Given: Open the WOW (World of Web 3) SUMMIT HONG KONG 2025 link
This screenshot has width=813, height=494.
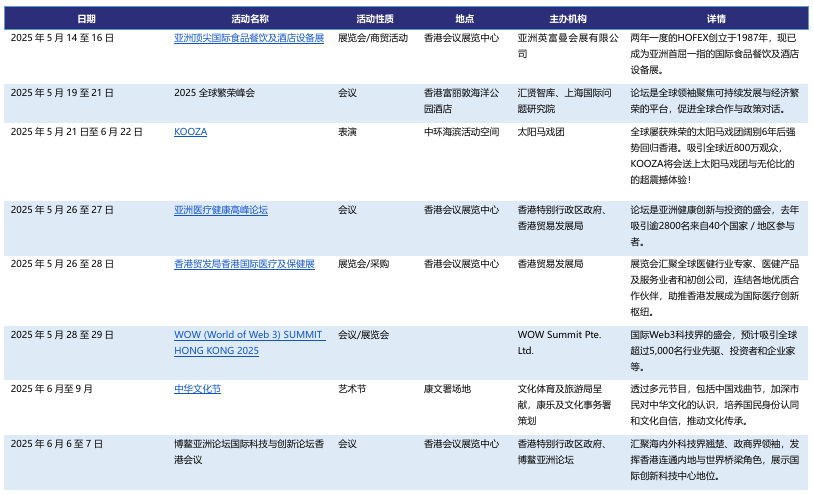Looking at the screenshot, I should tap(250, 343).
